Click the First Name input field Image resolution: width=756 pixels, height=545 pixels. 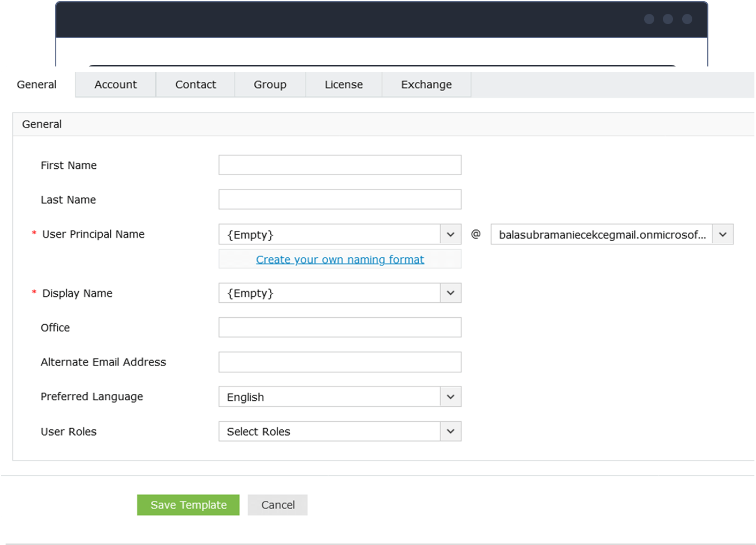point(339,165)
